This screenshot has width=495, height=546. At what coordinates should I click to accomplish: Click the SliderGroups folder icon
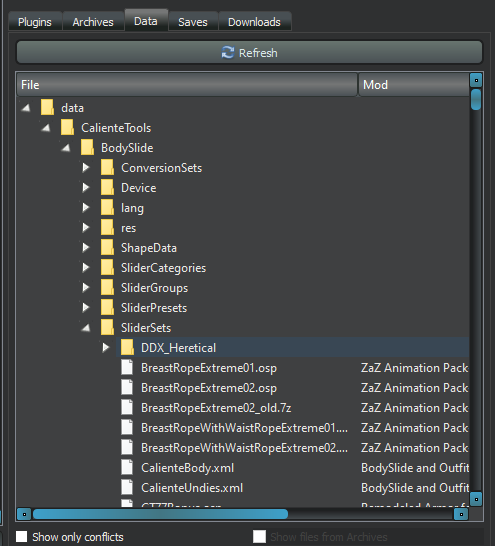pos(108,287)
